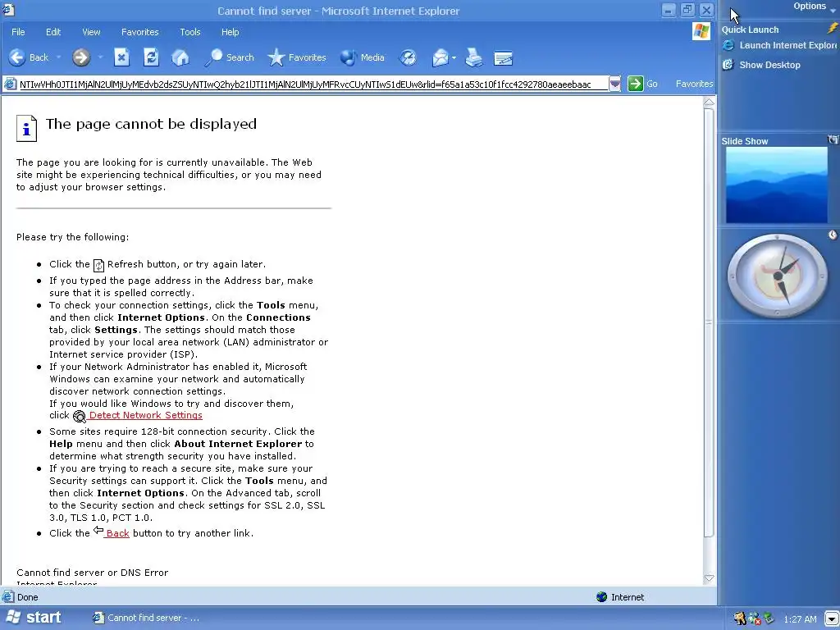Click the Quick Launch lightning bolt icon
840x630 pixels.
click(833, 29)
